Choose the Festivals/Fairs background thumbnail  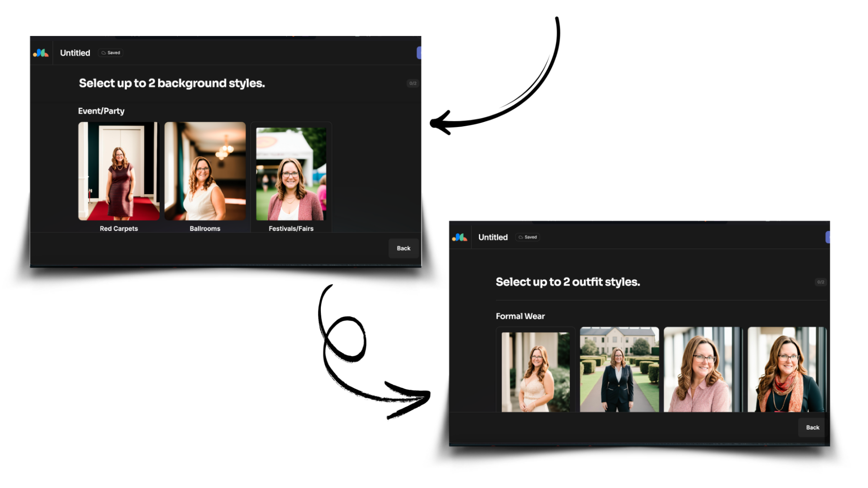(x=291, y=174)
